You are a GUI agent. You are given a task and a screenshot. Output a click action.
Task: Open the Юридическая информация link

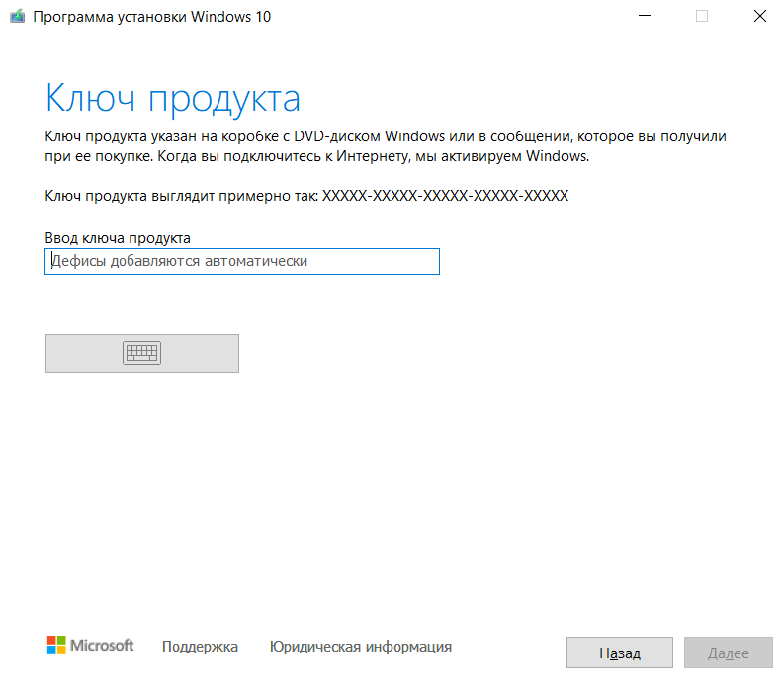361,647
